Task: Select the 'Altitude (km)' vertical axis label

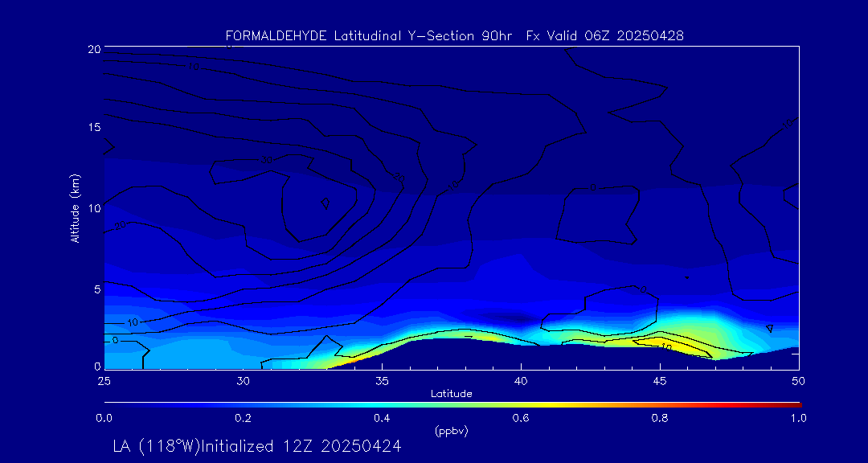Action: coord(75,207)
